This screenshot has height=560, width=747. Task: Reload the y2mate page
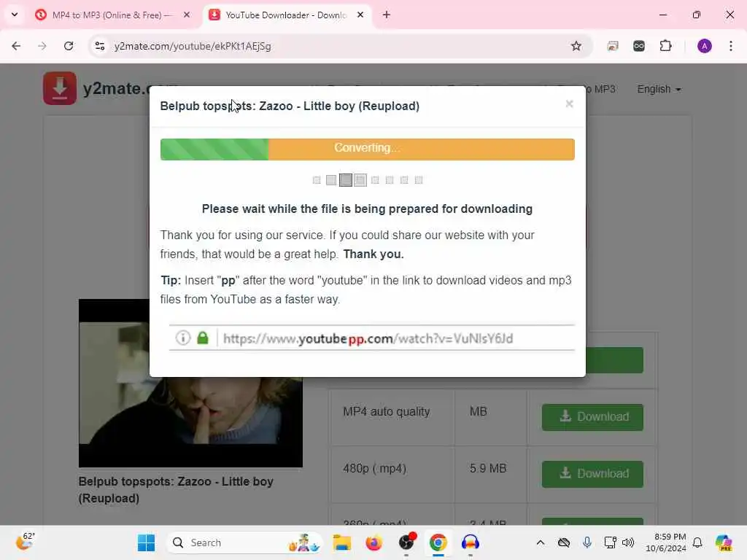[69, 46]
